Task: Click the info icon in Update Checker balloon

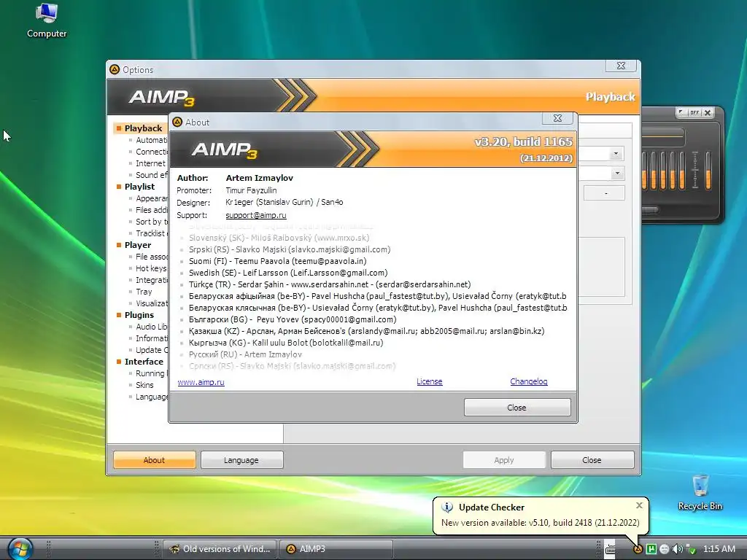Action: 447,507
